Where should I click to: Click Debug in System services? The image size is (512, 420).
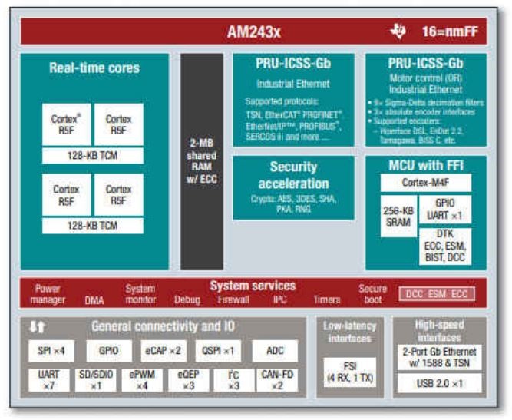[187, 299]
